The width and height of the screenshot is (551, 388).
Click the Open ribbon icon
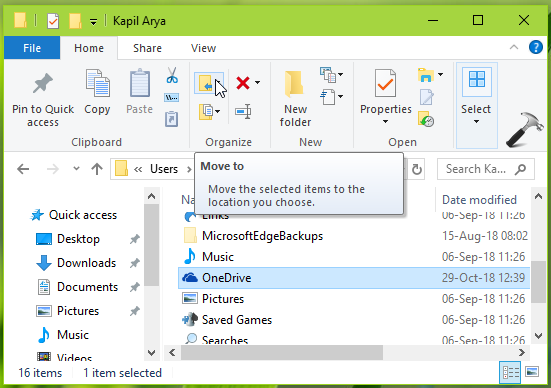(x=426, y=75)
